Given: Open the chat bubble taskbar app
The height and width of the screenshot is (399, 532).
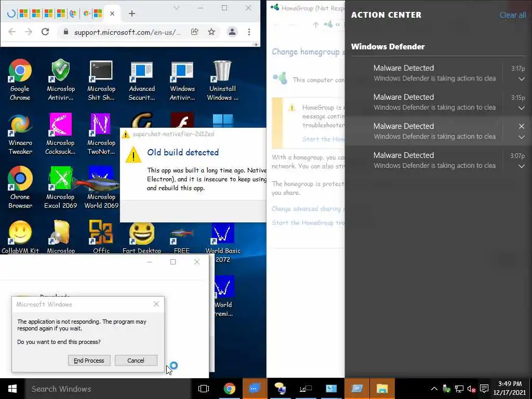Looking at the screenshot, I should click(255, 389).
